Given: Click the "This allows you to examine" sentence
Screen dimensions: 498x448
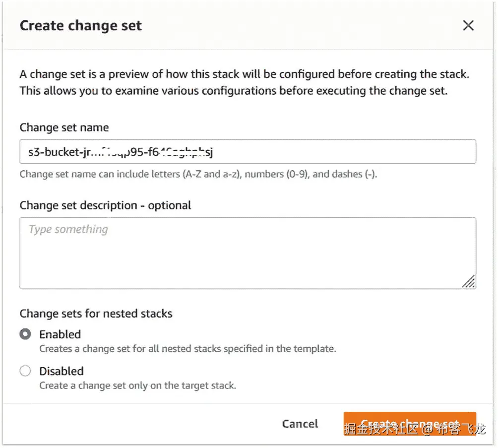Looking at the screenshot, I should pos(234,91).
